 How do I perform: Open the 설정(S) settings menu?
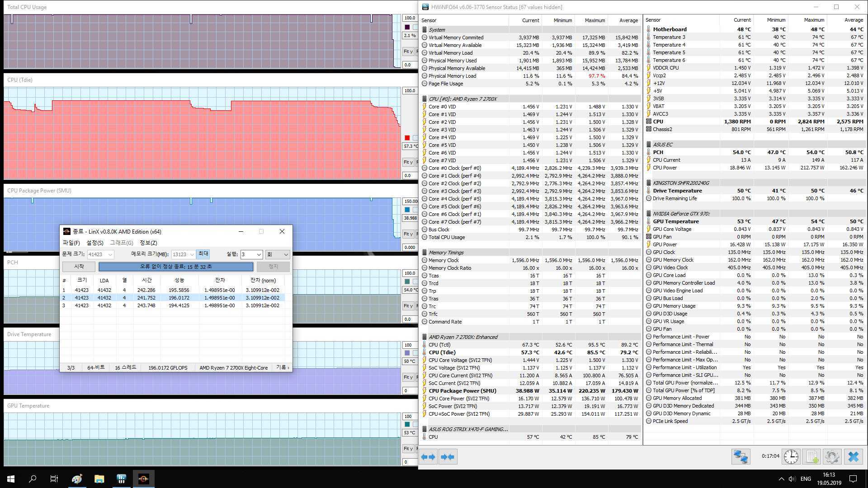[x=94, y=243]
